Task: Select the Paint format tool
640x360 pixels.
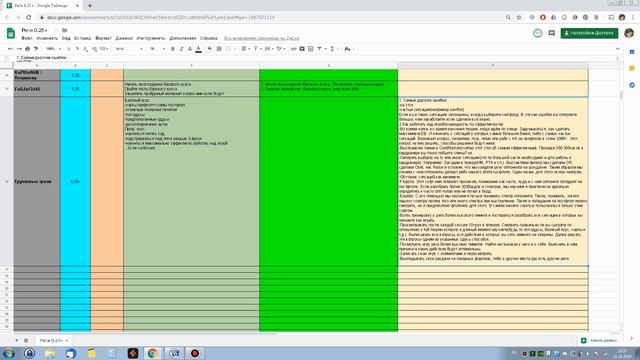Action: pos(36,49)
